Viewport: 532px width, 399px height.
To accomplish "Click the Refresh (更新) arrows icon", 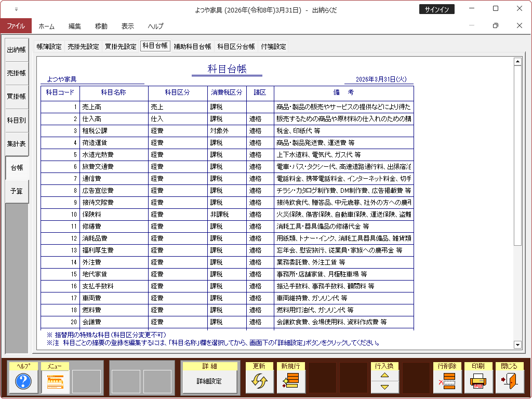I will coord(259,382).
